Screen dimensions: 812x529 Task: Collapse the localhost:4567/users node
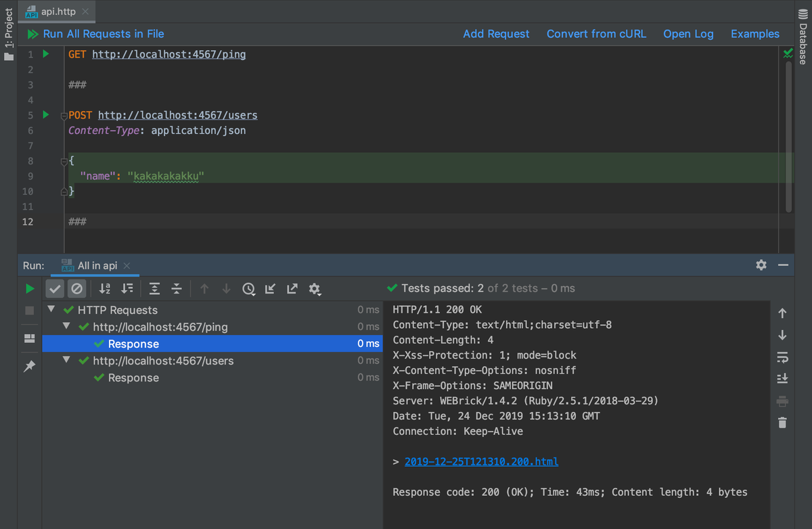point(67,361)
